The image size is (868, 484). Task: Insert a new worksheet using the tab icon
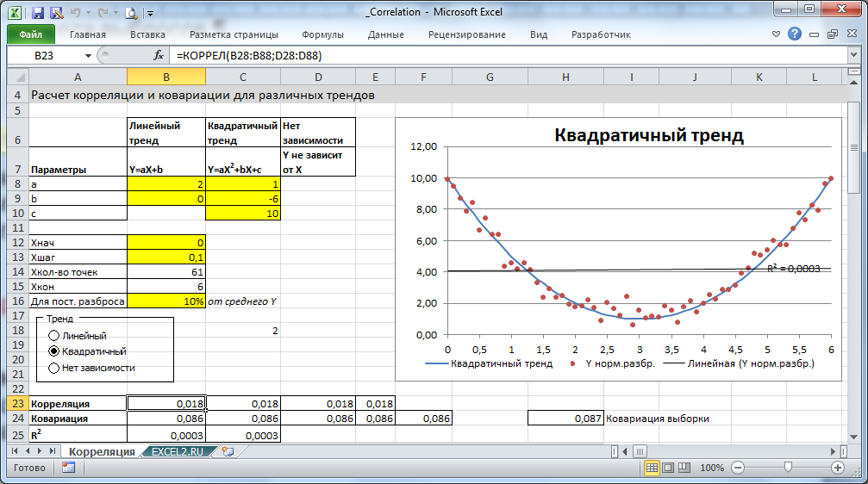tap(228, 451)
